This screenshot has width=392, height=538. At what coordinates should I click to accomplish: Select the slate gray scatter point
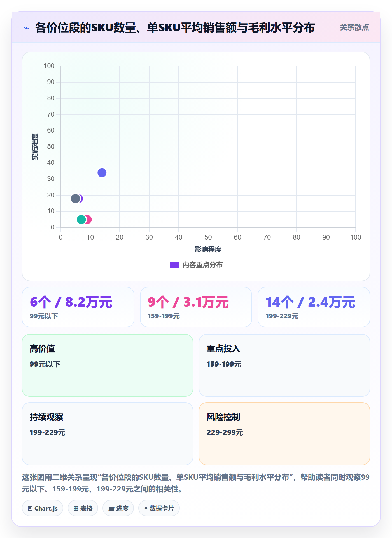pyautogui.click(x=75, y=199)
